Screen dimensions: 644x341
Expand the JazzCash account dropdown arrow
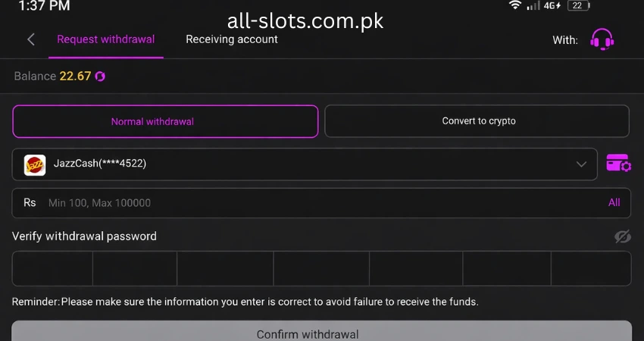point(581,164)
